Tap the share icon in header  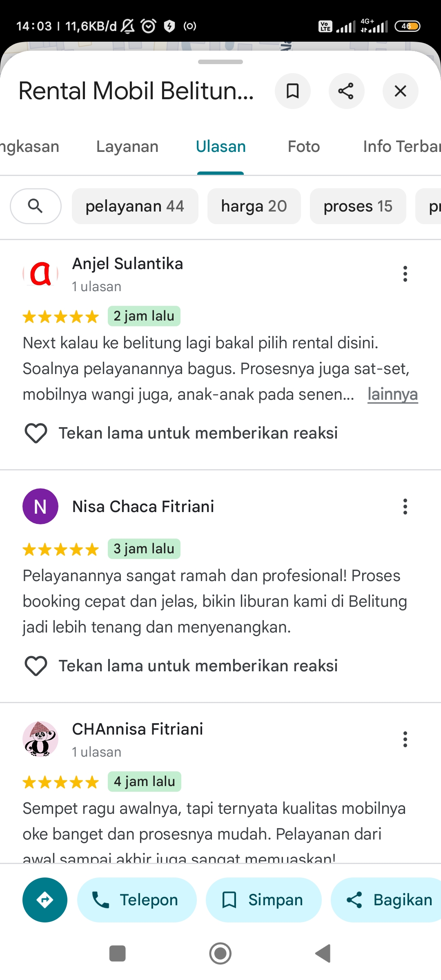coord(346,91)
